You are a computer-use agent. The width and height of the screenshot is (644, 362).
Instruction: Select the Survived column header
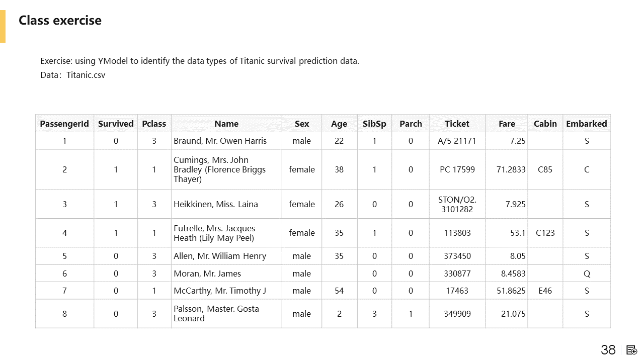(x=116, y=124)
